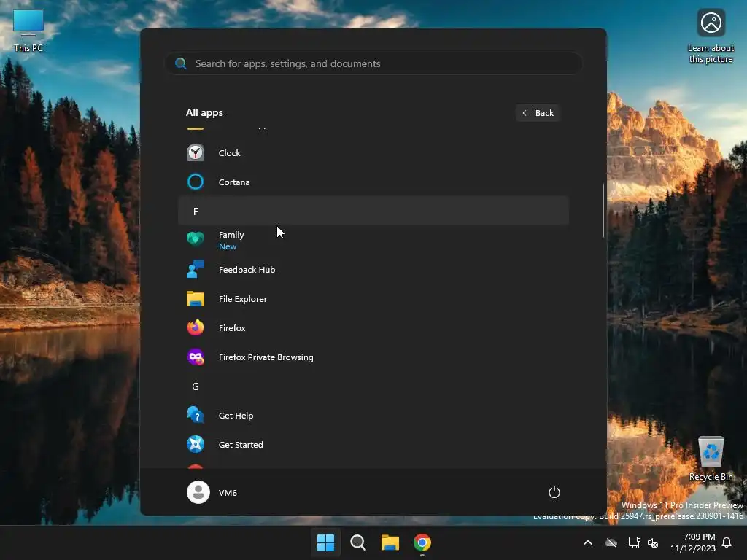The image size is (747, 560).
Task: Click the "File Explorer" label in app list
Action: 242,298
